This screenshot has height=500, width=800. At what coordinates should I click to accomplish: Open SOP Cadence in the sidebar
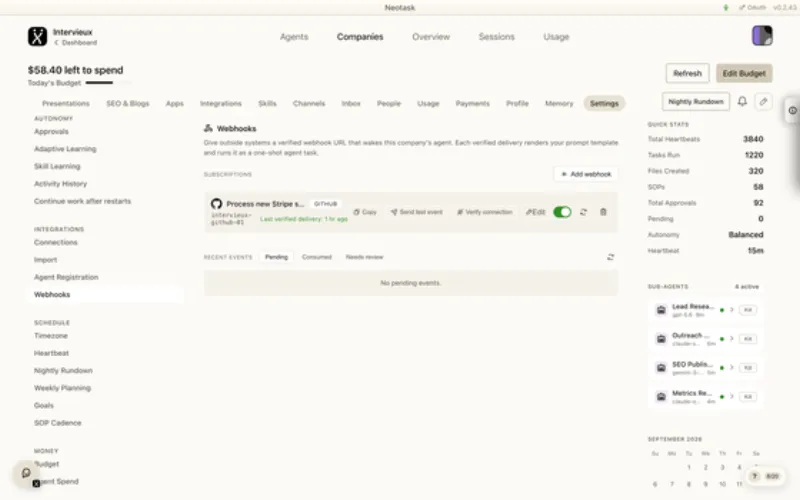coord(58,423)
